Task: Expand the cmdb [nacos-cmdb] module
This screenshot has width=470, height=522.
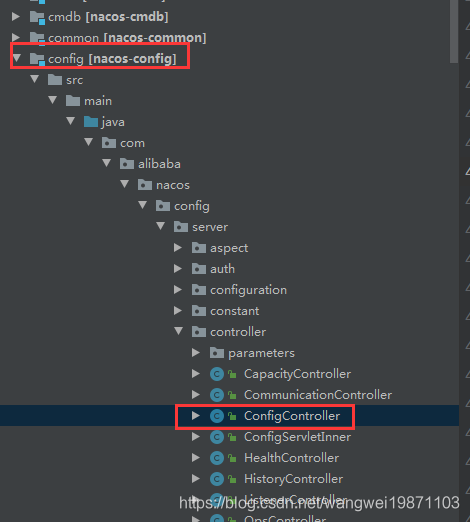Action: pyautogui.click(x=15, y=16)
